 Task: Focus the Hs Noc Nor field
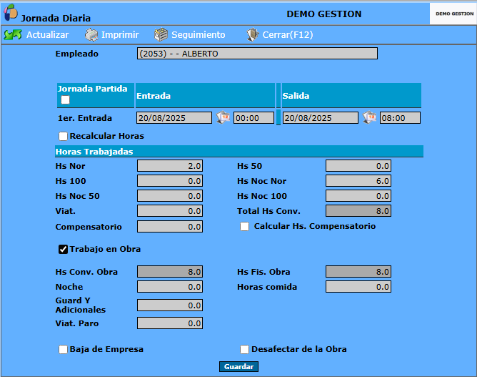358,181
